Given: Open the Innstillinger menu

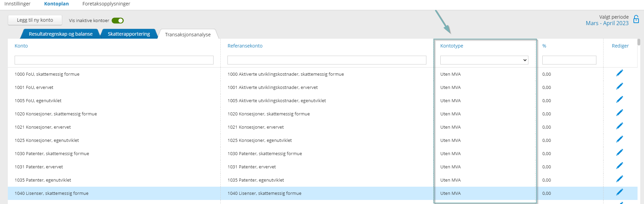Looking at the screenshot, I should (x=17, y=4).
